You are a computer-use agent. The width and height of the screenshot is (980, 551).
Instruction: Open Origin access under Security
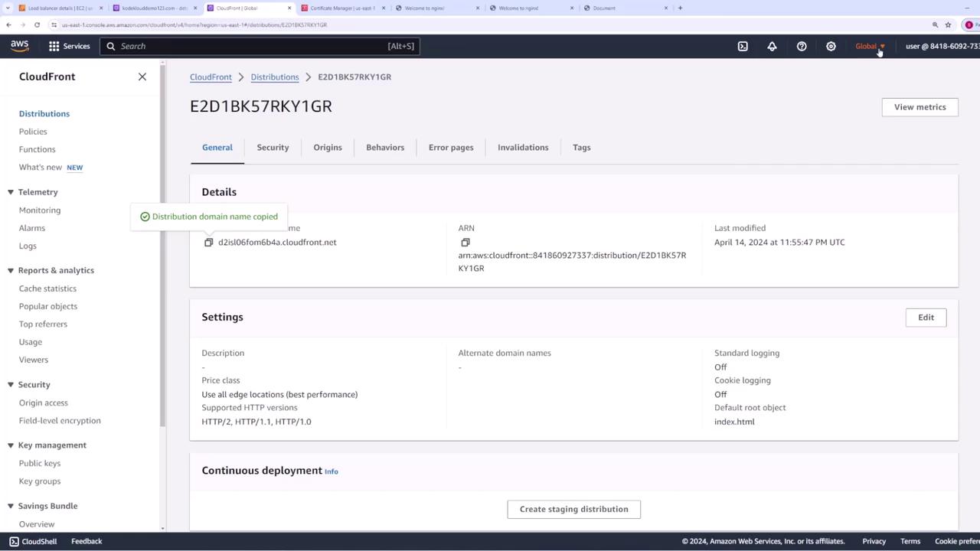44,403
